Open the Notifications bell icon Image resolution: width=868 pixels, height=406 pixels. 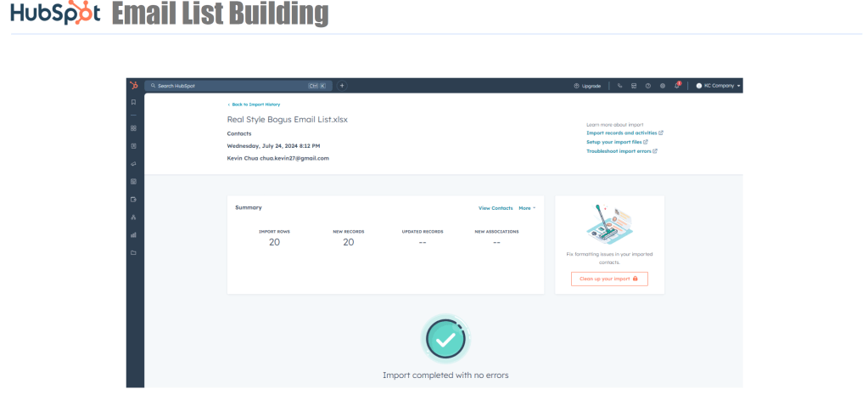(677, 86)
